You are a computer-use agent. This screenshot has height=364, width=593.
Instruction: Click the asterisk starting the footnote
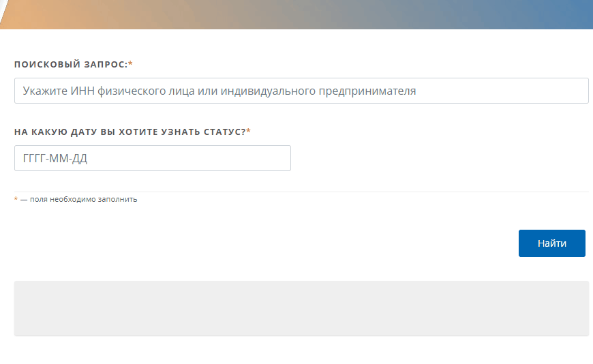[16, 200]
